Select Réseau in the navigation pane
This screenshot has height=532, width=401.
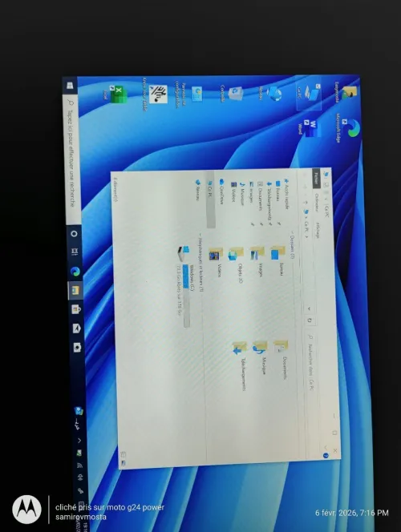coord(197,190)
